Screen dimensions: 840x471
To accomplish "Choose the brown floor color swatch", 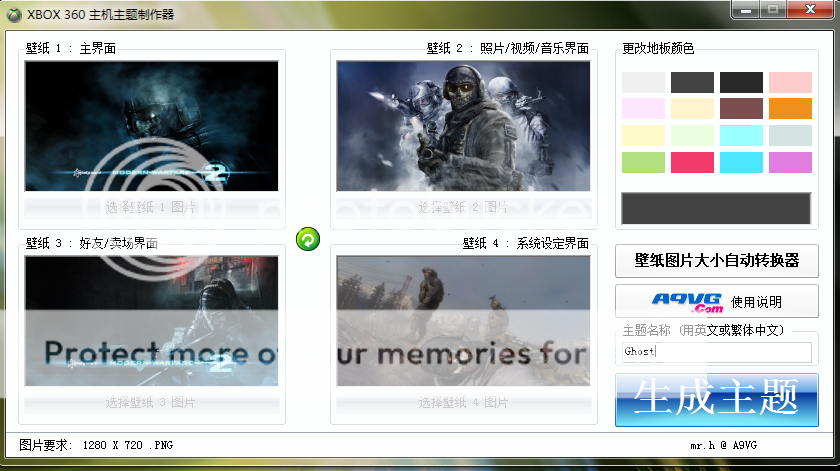I will click(x=741, y=109).
